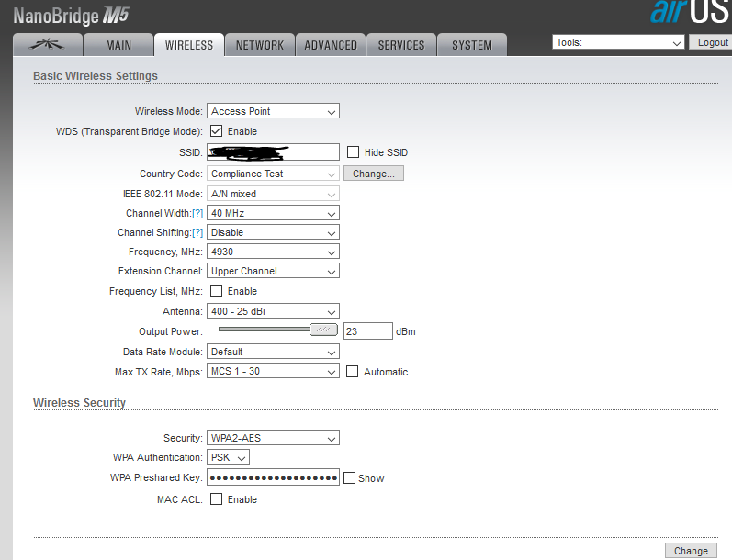Screen dimensions: 732x560
Task: Enable the MAC ACL checkbox
Action: (x=217, y=499)
